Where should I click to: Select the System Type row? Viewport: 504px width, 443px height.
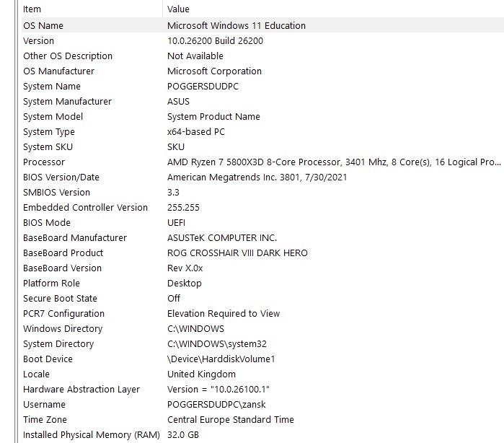[x=49, y=131]
